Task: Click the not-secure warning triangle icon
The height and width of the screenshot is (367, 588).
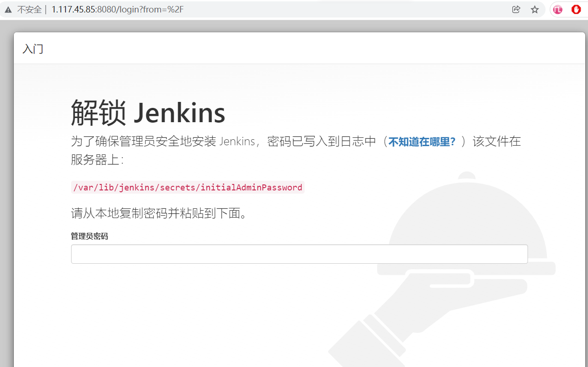Action: (8, 10)
